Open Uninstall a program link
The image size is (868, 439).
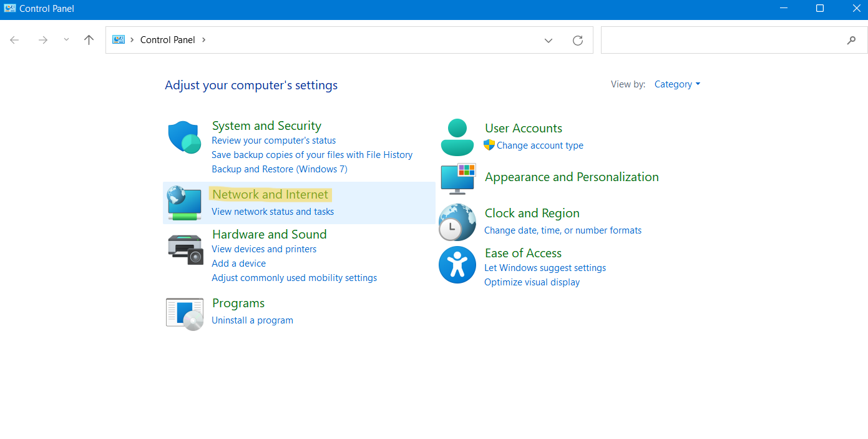(x=252, y=320)
